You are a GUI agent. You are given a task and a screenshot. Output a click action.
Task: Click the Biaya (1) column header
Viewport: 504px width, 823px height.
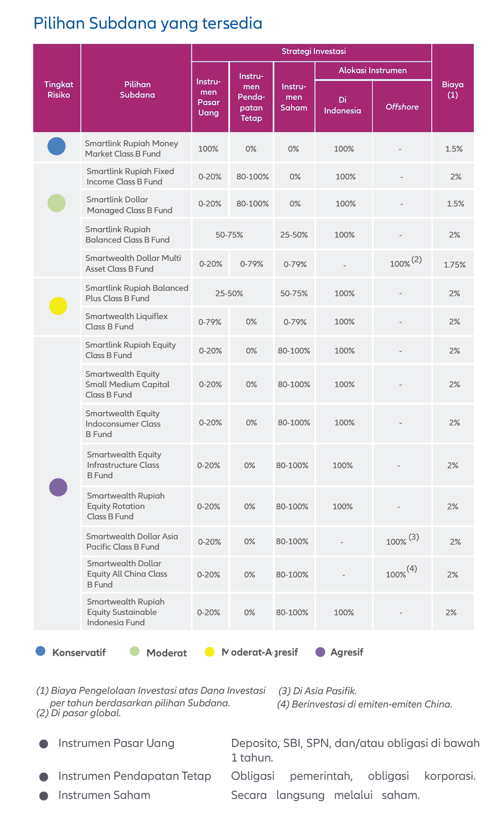pos(453,89)
